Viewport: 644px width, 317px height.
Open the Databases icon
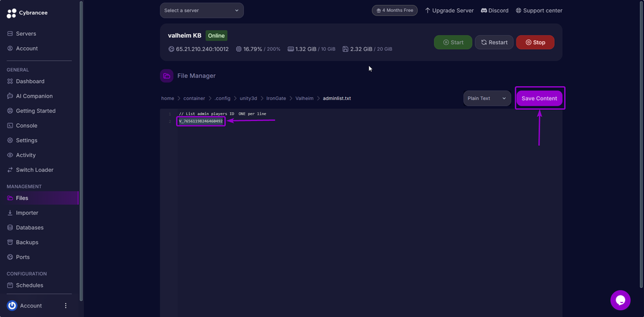click(10, 228)
